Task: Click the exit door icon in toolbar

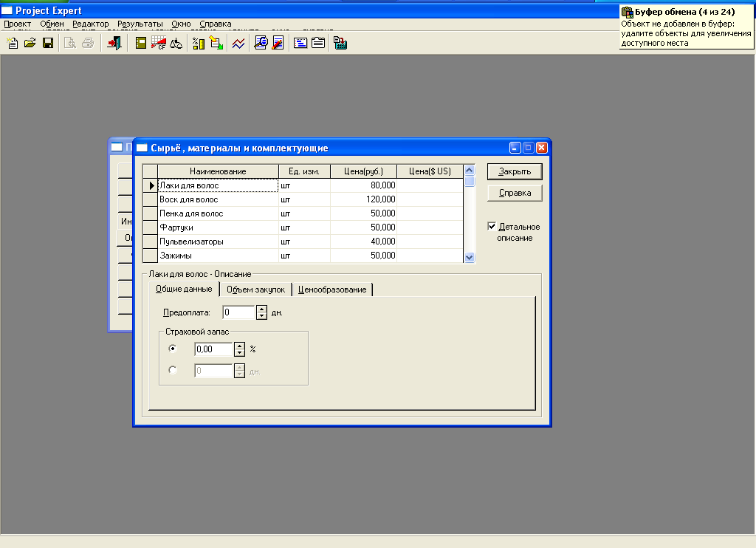Action: pyautogui.click(x=114, y=44)
